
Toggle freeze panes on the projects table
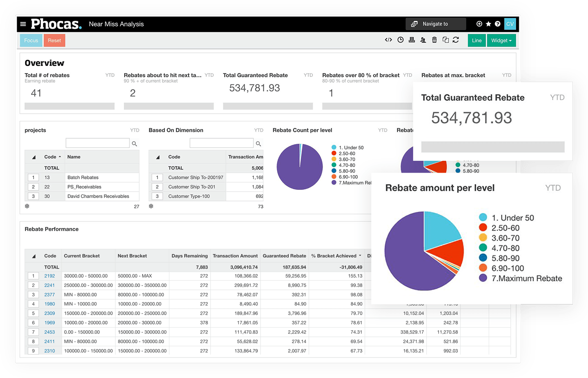point(27,206)
